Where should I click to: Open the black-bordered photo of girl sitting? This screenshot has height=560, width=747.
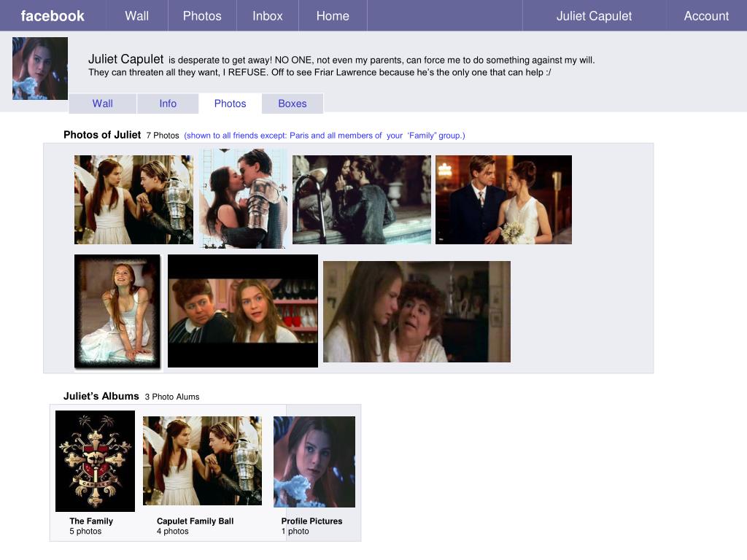tap(117, 311)
